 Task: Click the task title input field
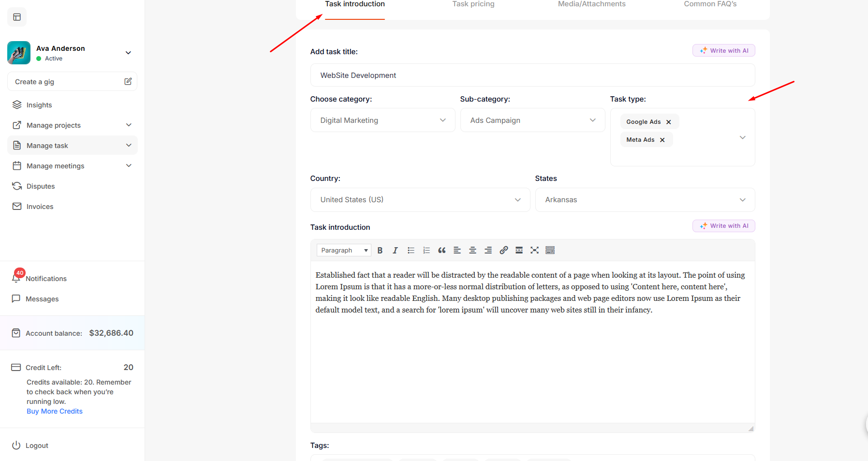point(532,75)
